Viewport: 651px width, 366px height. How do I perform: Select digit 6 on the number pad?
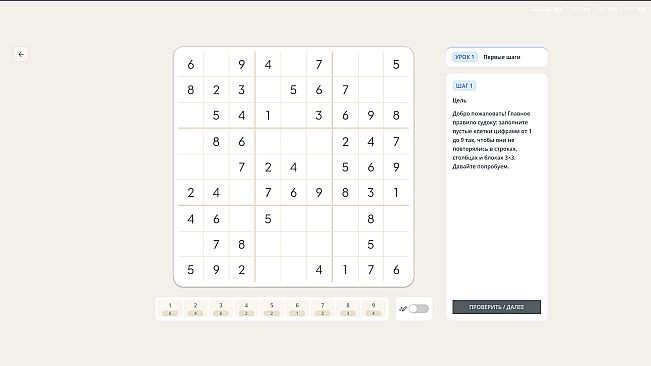[297, 309]
